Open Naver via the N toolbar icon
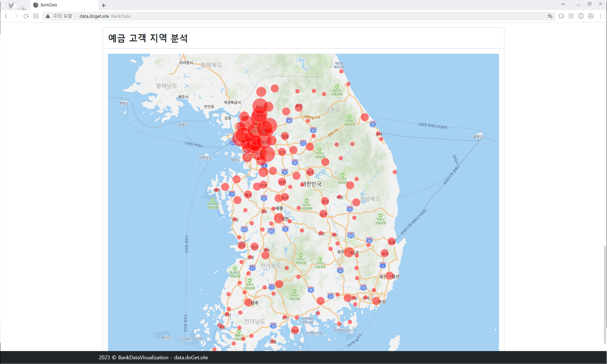The height and width of the screenshot is (364, 607). pyautogui.click(x=36, y=16)
